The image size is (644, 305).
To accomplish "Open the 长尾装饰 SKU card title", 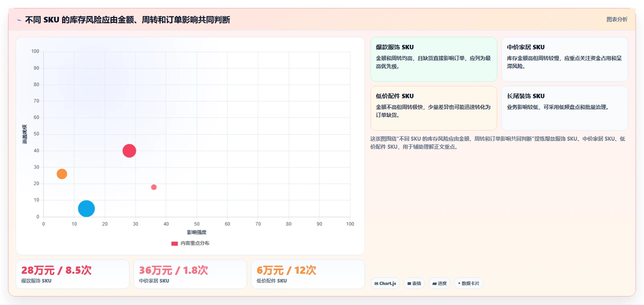I will [526, 96].
